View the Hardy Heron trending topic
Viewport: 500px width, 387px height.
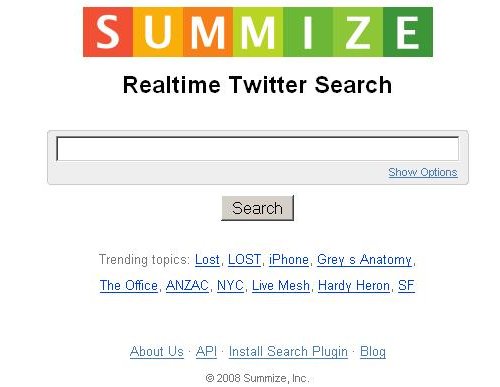tap(354, 286)
